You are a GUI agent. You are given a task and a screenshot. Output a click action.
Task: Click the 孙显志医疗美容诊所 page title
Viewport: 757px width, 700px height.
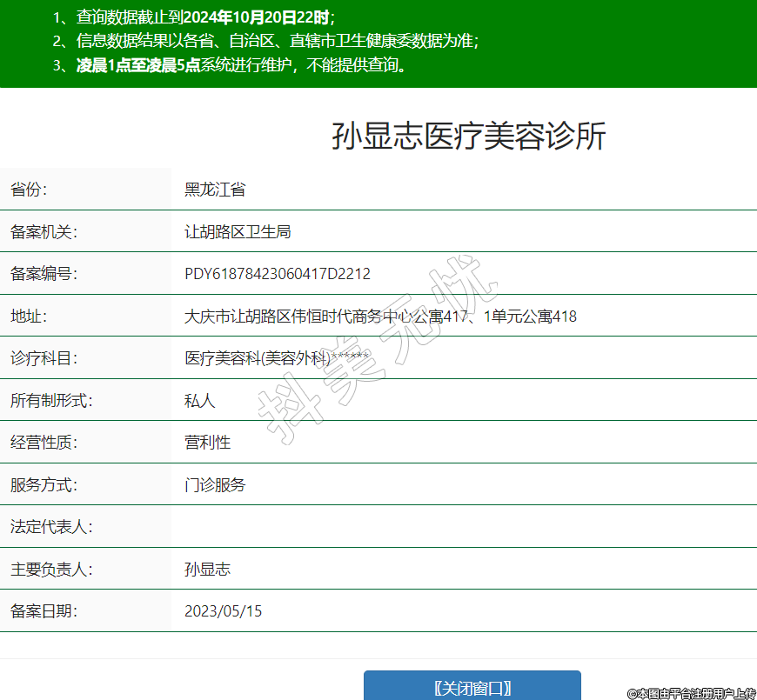468,137
